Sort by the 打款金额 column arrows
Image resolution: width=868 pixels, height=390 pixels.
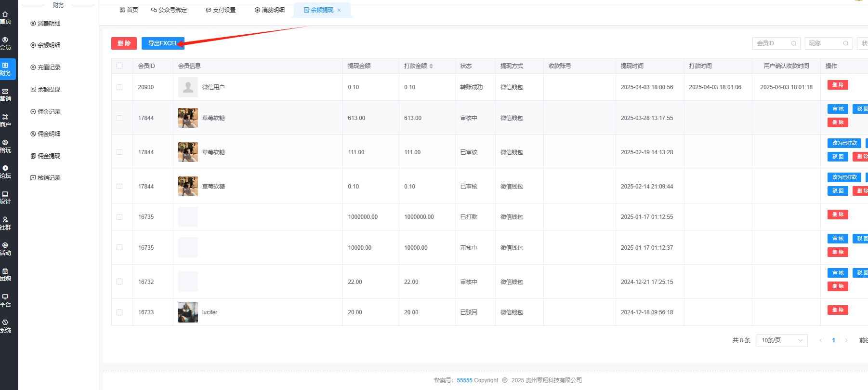[431, 66]
